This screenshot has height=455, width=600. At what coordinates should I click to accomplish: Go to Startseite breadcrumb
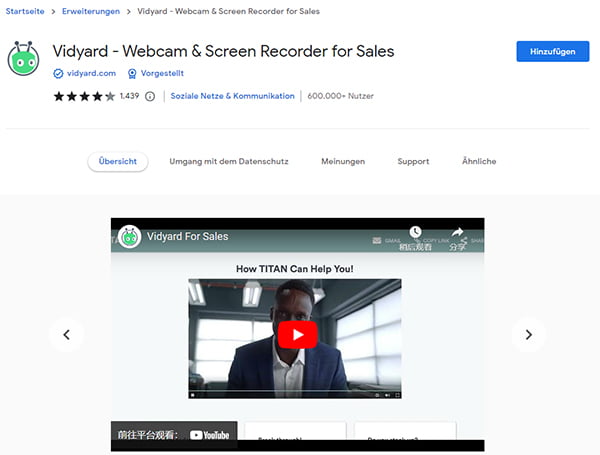(x=25, y=11)
